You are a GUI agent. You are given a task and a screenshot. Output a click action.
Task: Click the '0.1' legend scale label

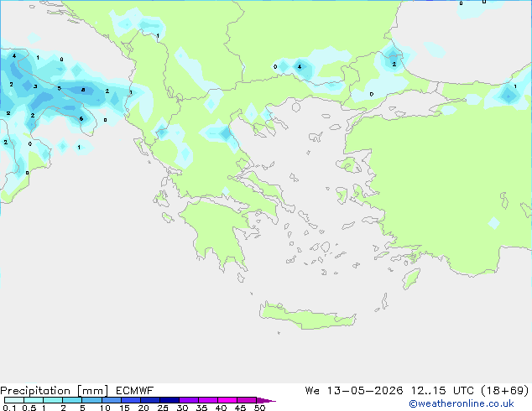[x=9, y=408]
